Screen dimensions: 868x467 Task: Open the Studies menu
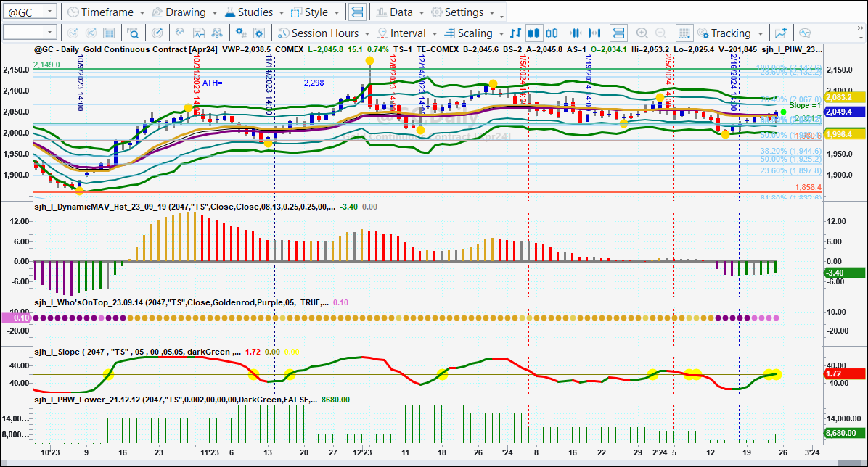pyautogui.click(x=254, y=12)
